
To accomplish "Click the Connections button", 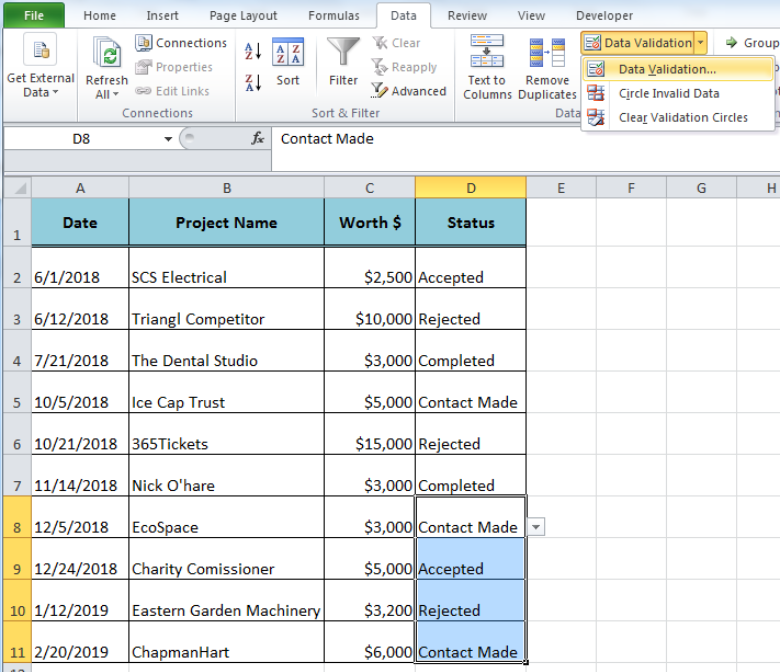I will [181, 43].
